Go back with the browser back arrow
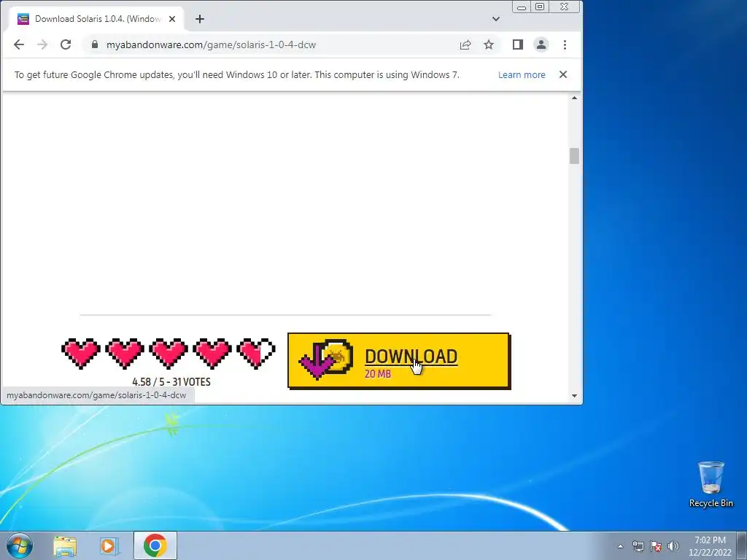 pos(18,44)
